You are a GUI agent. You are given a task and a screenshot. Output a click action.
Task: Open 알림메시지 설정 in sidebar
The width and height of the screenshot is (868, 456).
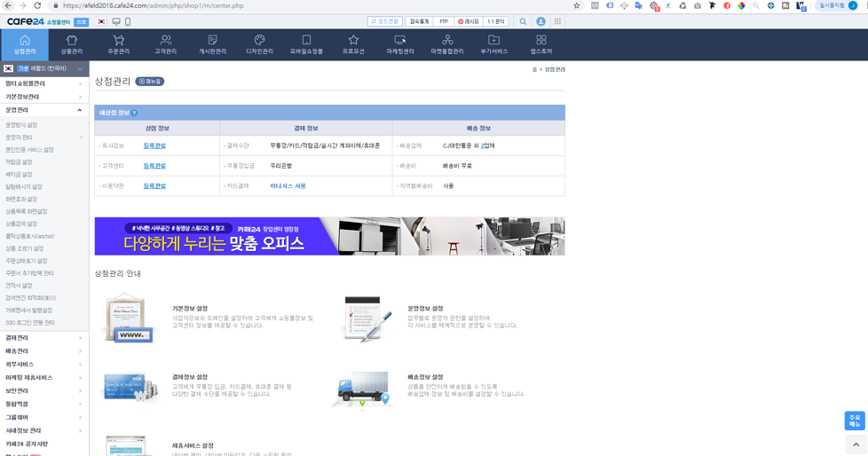point(24,187)
